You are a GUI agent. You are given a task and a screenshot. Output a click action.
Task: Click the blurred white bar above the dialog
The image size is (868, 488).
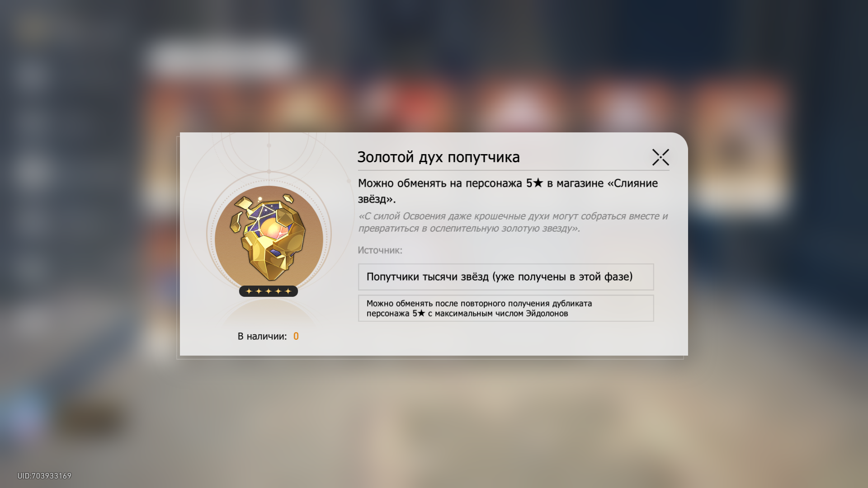pos(222,57)
